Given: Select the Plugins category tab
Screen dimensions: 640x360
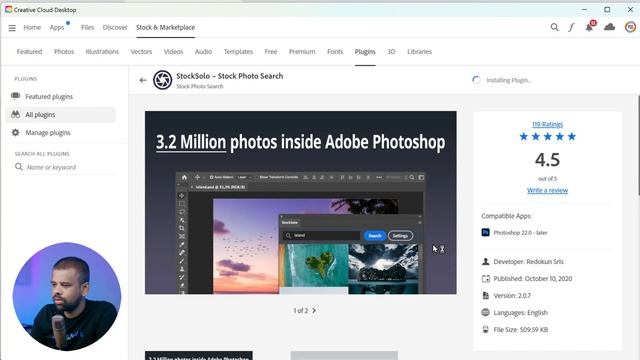Looking at the screenshot, I should pyautogui.click(x=365, y=51).
